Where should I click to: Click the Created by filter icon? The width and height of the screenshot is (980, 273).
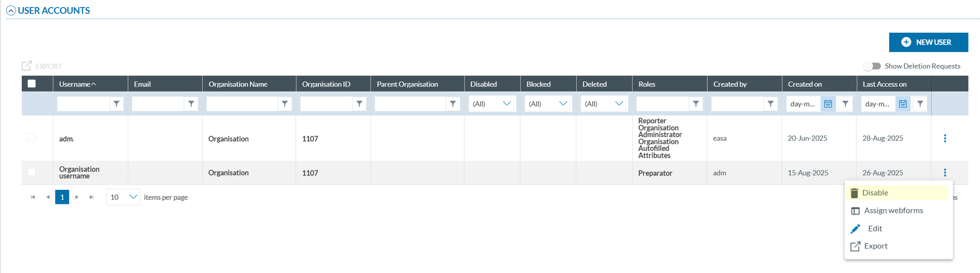[x=770, y=104]
